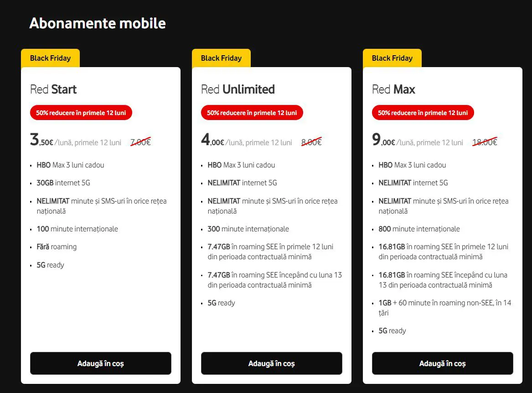Click the 300 minute internaționale feature
532x393 pixels.
(248, 229)
